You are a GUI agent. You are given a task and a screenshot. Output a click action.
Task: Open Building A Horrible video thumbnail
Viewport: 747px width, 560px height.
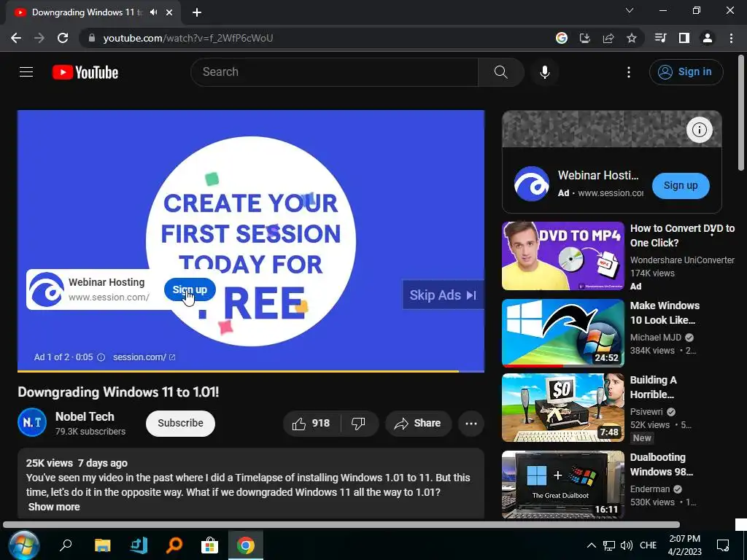pyautogui.click(x=563, y=408)
